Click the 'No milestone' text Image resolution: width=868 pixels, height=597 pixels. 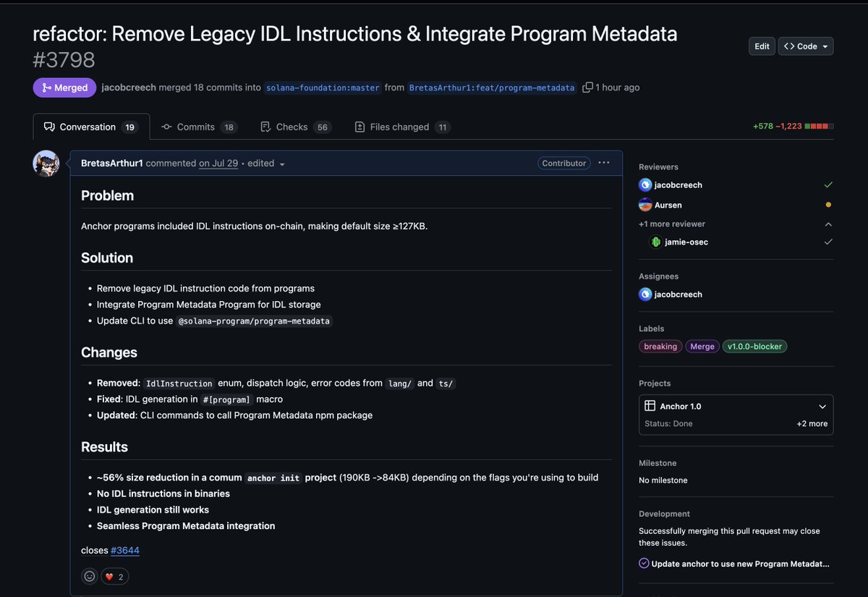pyautogui.click(x=663, y=480)
